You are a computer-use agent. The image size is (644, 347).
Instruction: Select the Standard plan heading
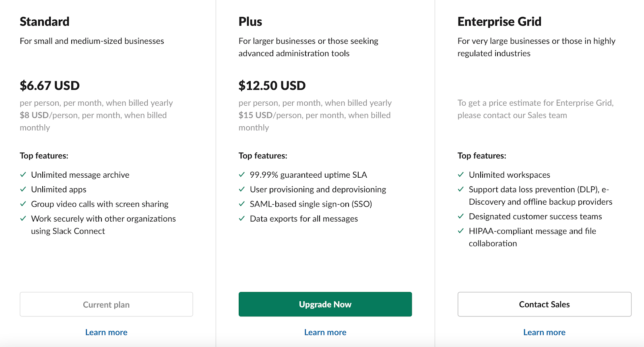click(45, 21)
